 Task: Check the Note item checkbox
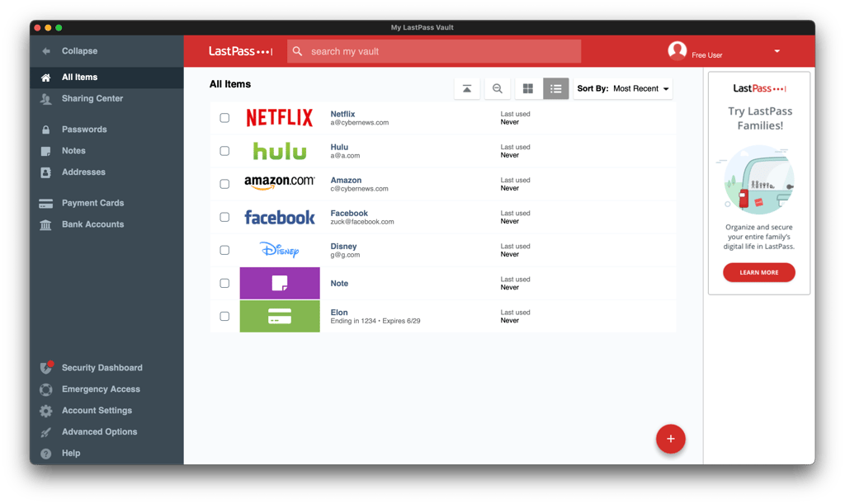(224, 283)
